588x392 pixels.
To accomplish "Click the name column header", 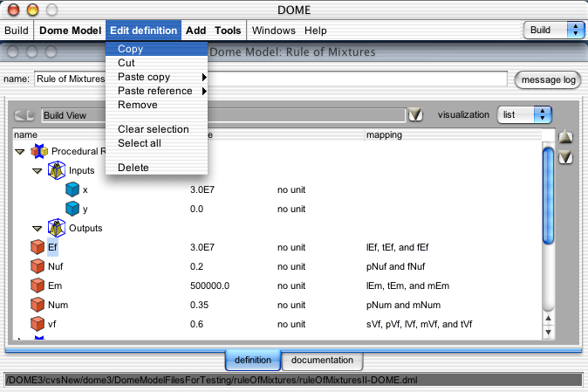I will point(60,135).
